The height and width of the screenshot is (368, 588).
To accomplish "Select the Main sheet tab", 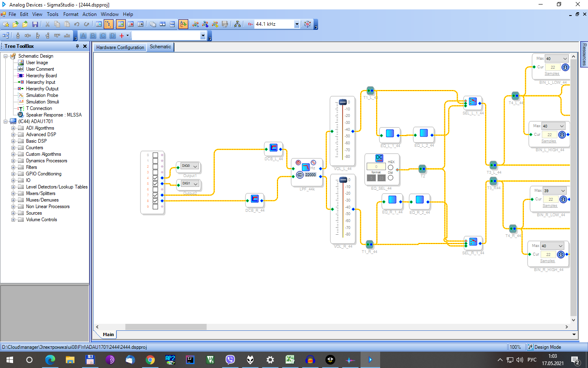I will (108, 334).
